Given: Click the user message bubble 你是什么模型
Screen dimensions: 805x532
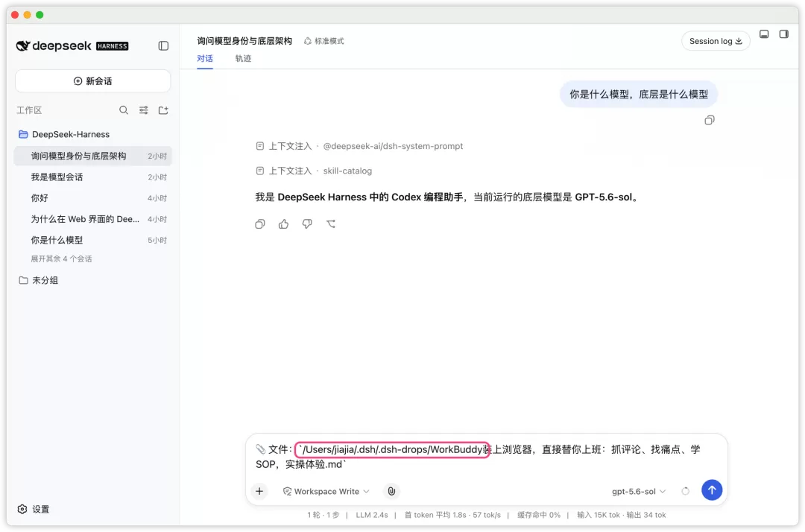Looking at the screenshot, I should [x=638, y=95].
